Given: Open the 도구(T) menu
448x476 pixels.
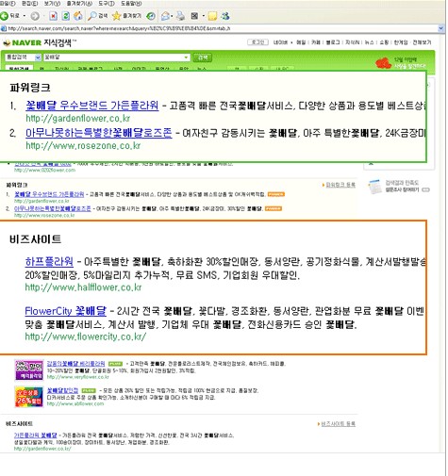Looking at the screenshot, I should coord(107,4).
